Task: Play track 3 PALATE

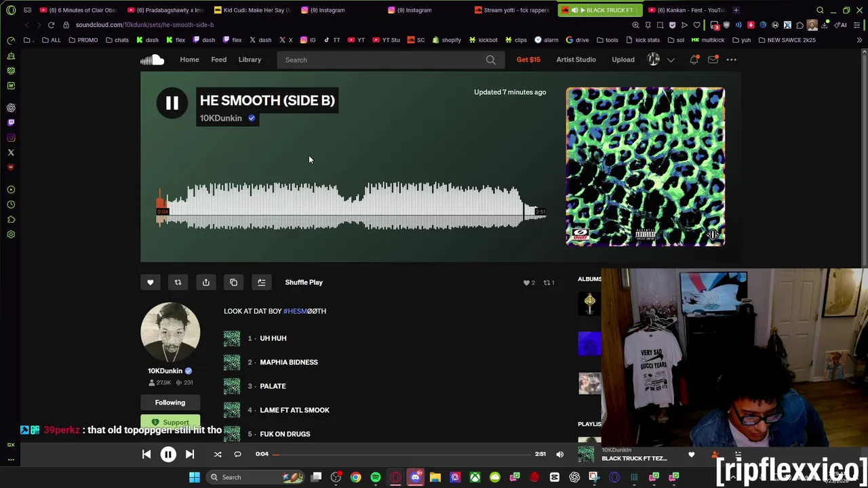Action: (273, 386)
